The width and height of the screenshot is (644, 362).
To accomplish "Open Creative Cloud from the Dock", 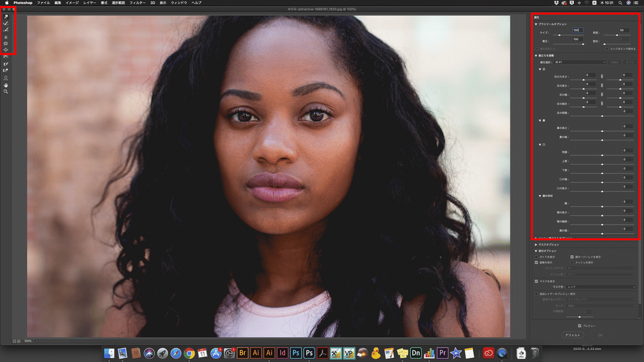I will pos(488,353).
